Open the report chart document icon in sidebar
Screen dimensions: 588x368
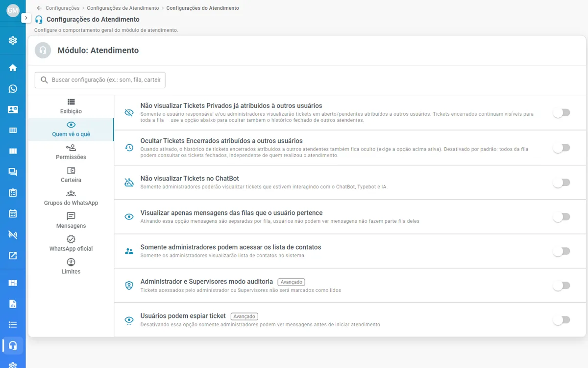click(x=13, y=304)
